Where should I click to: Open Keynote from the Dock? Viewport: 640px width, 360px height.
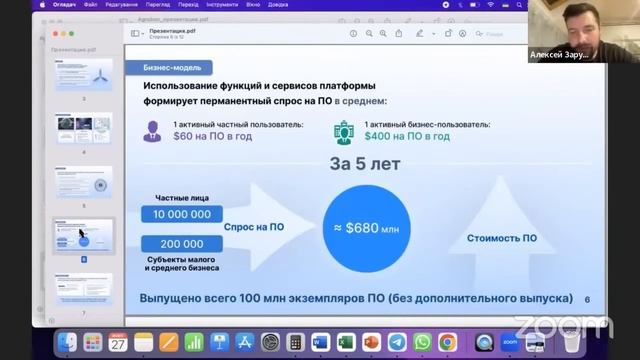219,342
